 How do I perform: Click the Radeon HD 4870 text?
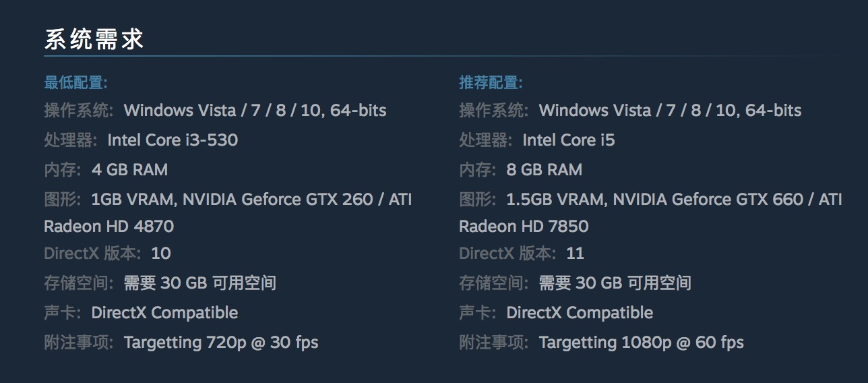(108, 227)
